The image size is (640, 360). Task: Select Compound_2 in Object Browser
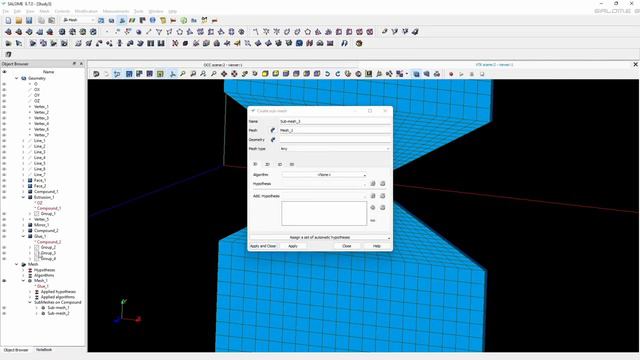click(46, 231)
